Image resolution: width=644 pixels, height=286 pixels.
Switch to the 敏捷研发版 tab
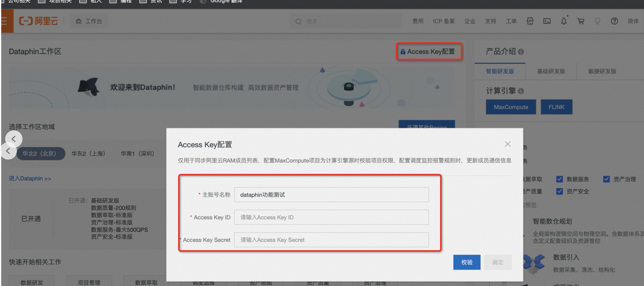click(x=602, y=71)
